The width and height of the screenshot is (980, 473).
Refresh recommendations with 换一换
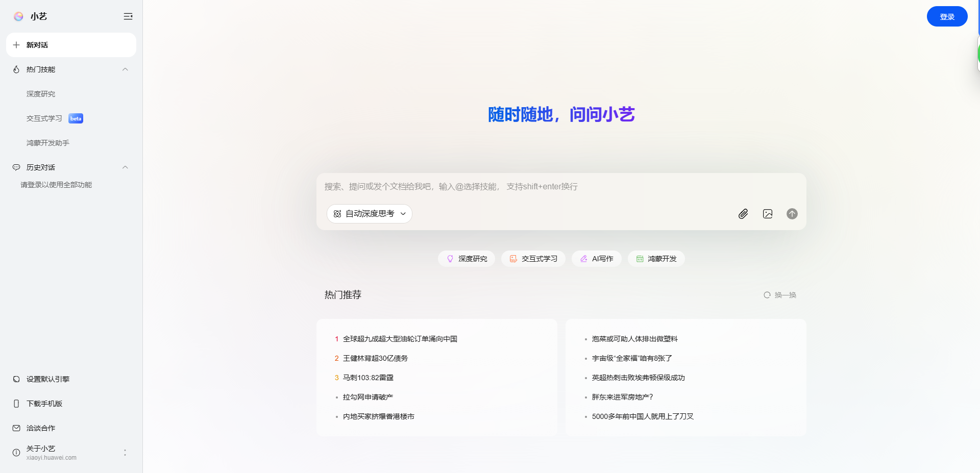780,295
